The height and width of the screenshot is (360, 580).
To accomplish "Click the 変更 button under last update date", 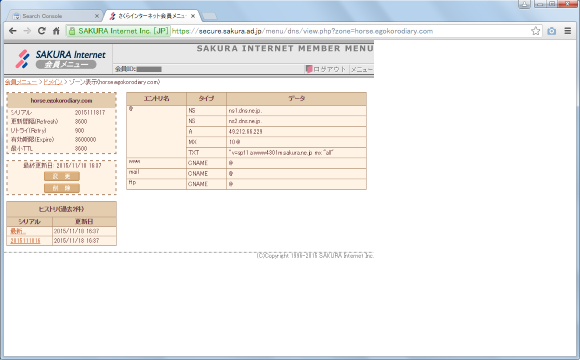I will [61, 176].
